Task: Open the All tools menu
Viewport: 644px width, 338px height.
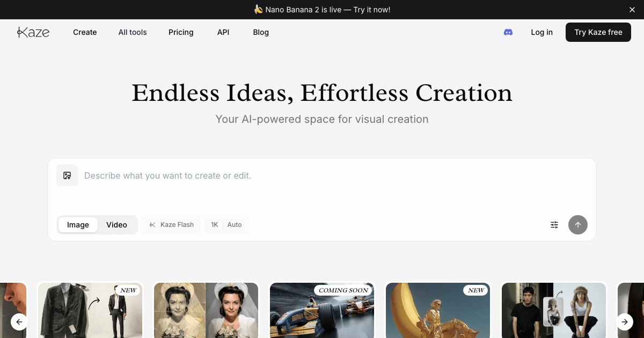Action: coord(133,32)
